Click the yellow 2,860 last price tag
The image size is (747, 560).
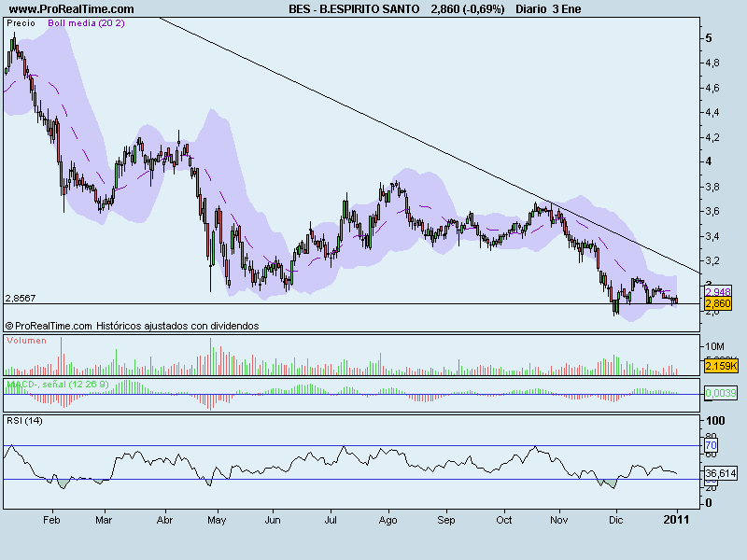point(718,303)
